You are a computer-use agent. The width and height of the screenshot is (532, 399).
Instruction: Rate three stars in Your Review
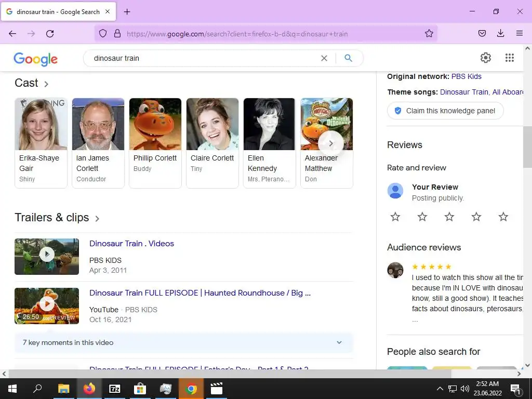(x=449, y=217)
